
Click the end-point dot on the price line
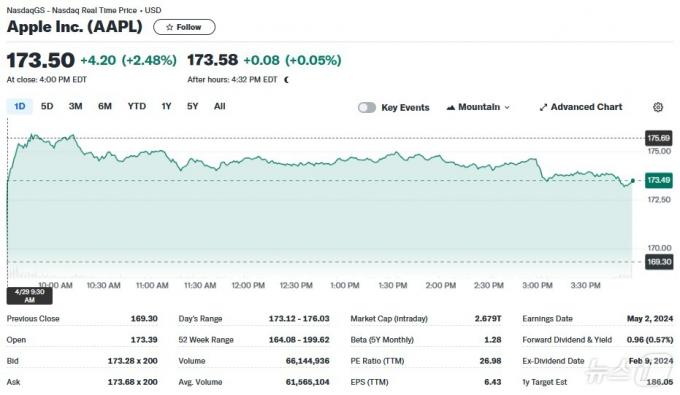(x=633, y=180)
